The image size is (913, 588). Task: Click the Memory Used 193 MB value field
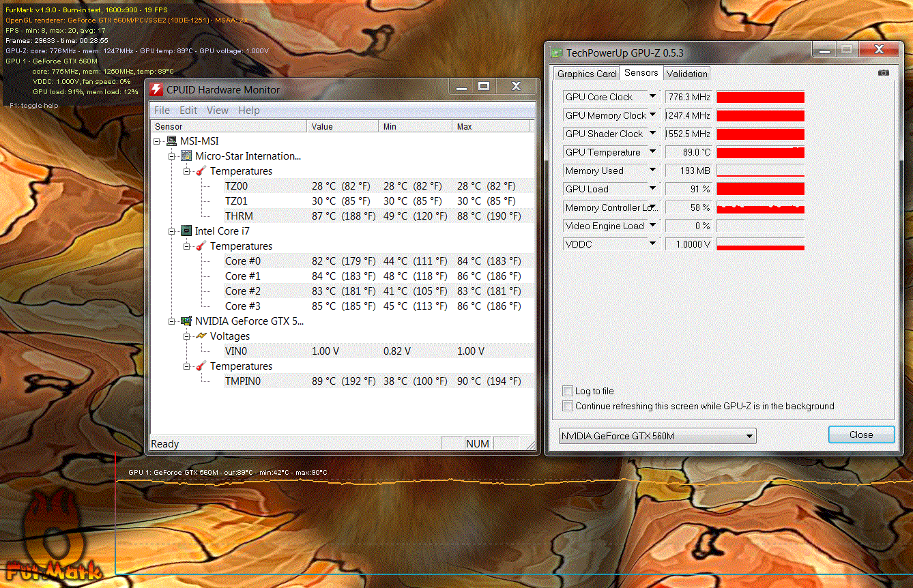(688, 171)
